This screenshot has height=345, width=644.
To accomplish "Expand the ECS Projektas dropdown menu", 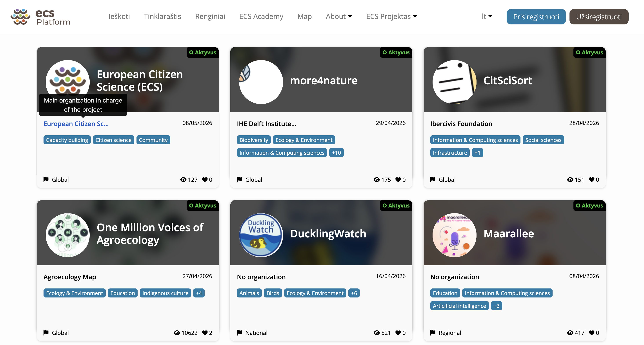I will [x=391, y=17].
